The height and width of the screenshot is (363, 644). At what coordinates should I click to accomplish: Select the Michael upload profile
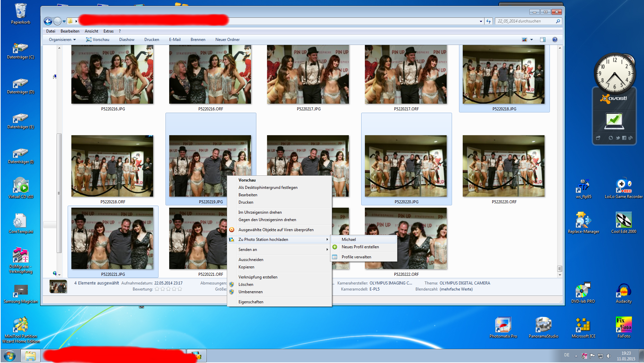tap(349, 240)
